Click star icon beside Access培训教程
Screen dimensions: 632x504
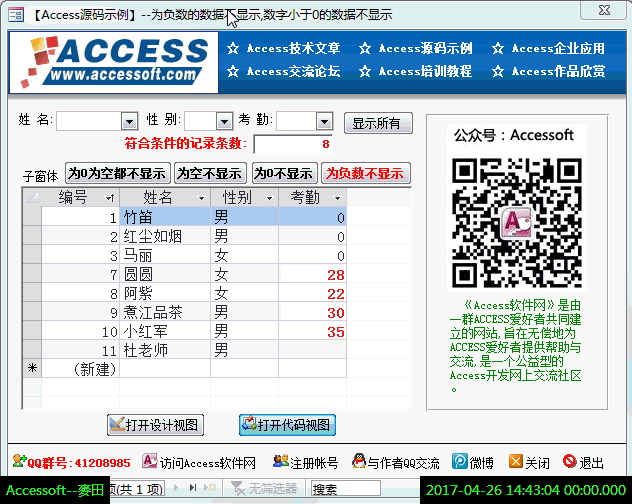365,72
